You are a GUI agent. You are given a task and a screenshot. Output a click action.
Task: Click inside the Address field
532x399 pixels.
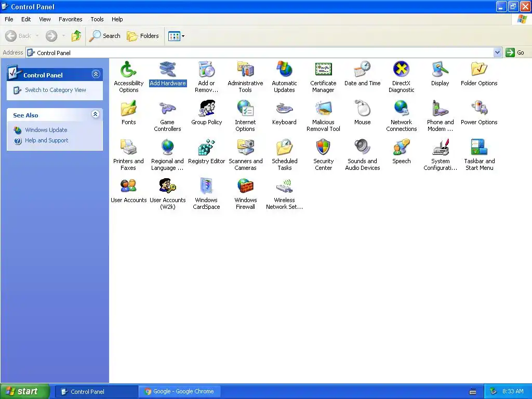pyautogui.click(x=260, y=52)
